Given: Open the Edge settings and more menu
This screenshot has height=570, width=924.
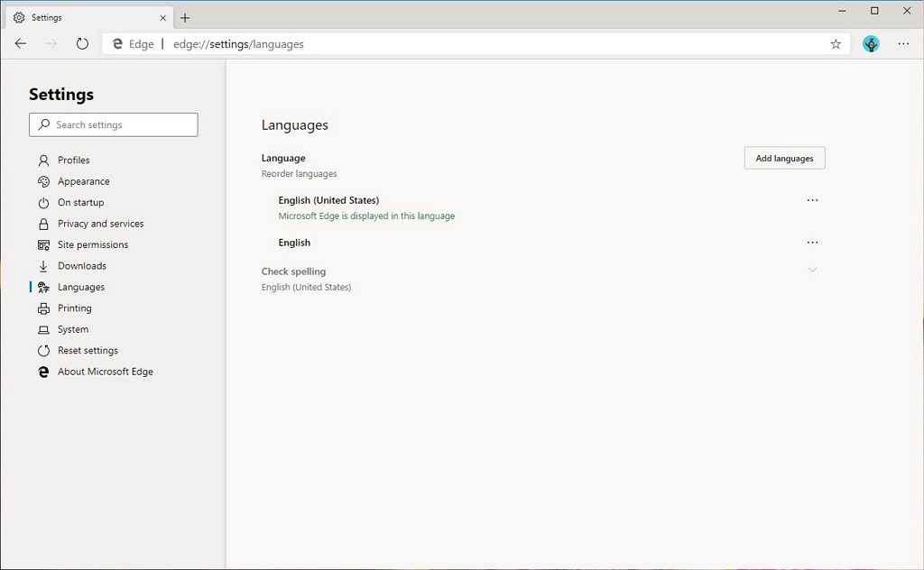Looking at the screenshot, I should 903,43.
